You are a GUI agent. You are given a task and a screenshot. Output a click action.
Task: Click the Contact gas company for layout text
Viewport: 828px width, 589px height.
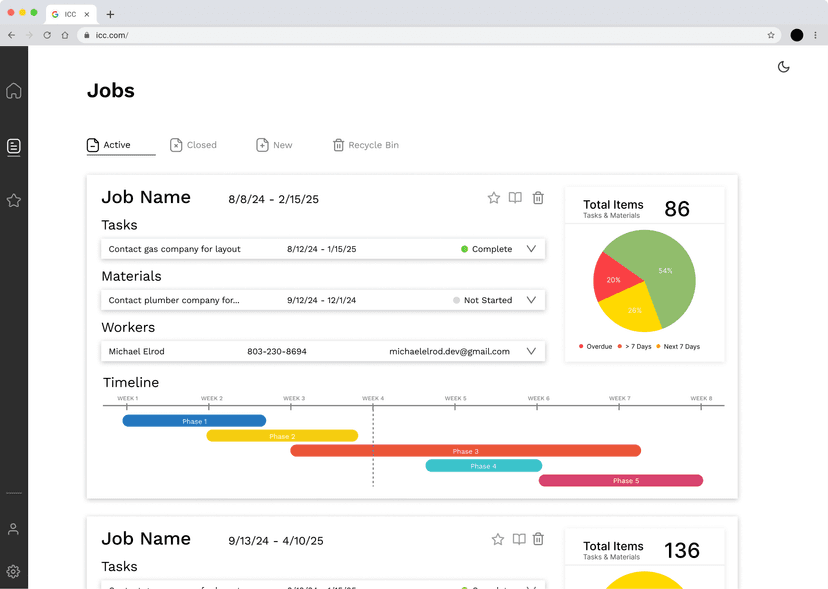[x=174, y=249]
